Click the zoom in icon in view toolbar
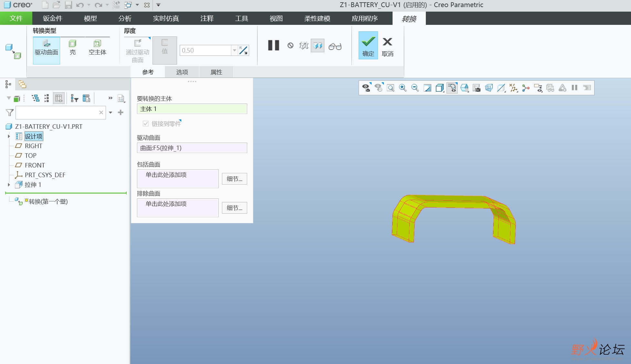This screenshot has height=364, width=631. pyautogui.click(x=403, y=88)
